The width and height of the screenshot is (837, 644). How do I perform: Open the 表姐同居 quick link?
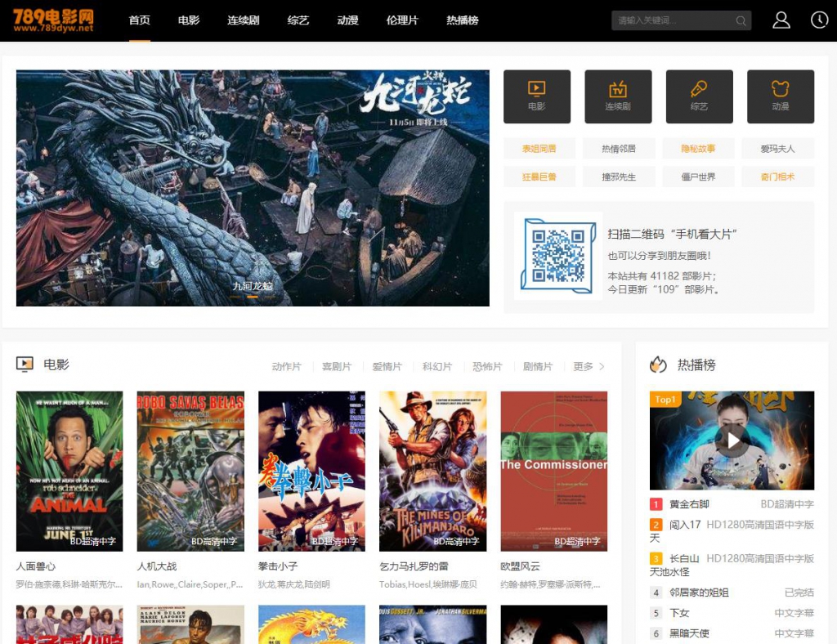(x=539, y=148)
